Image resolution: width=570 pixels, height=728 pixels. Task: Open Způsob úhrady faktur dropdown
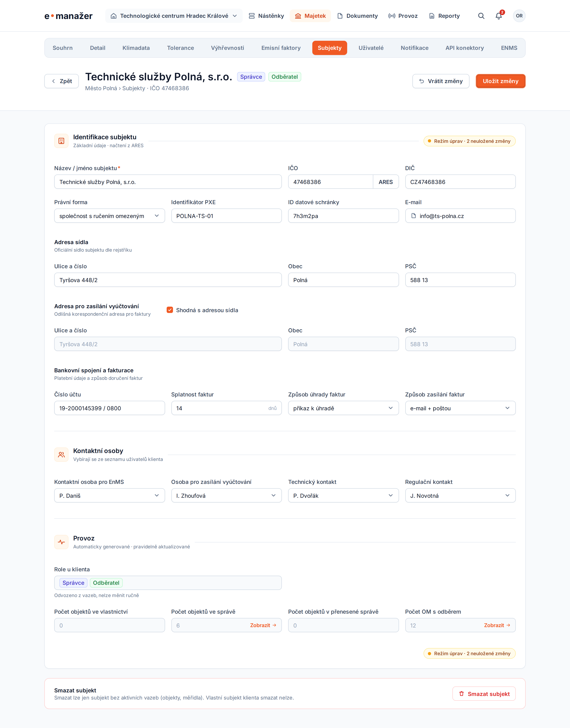point(343,408)
